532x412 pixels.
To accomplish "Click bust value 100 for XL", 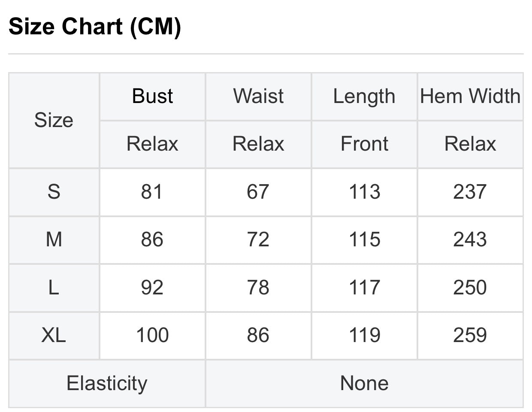I will point(152,335).
